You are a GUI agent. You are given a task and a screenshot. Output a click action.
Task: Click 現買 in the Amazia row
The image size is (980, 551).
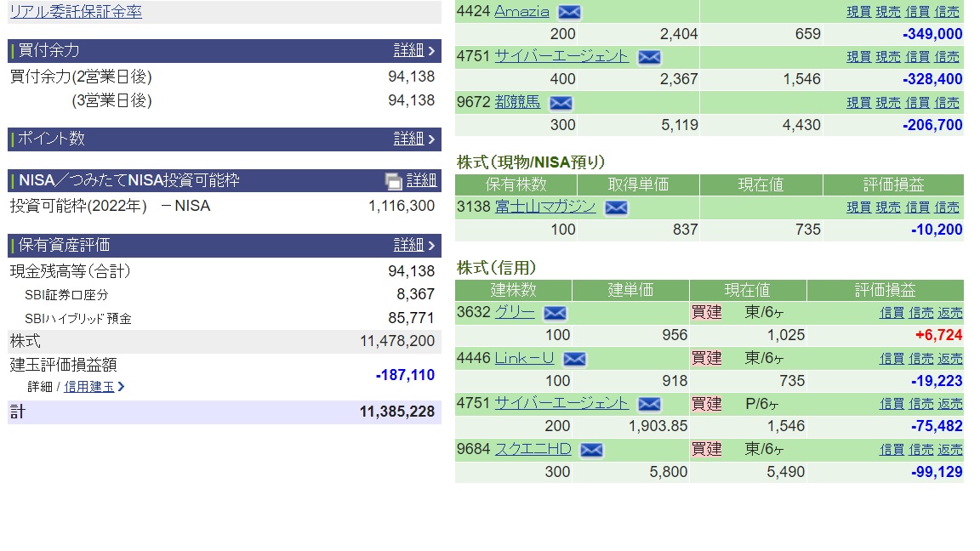coord(858,12)
